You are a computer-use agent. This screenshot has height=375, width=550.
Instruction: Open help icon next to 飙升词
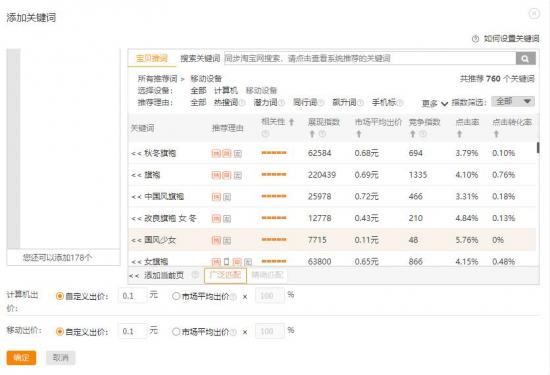360,103
